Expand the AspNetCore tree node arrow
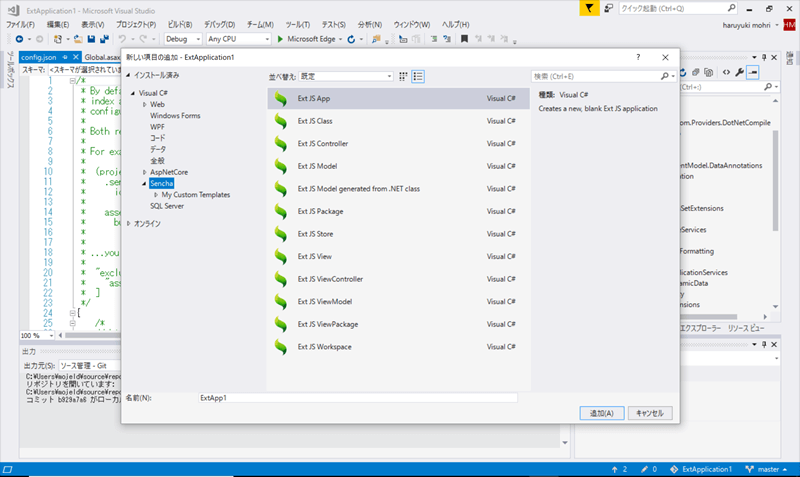Screen dimensions: 800x477 click(x=144, y=172)
